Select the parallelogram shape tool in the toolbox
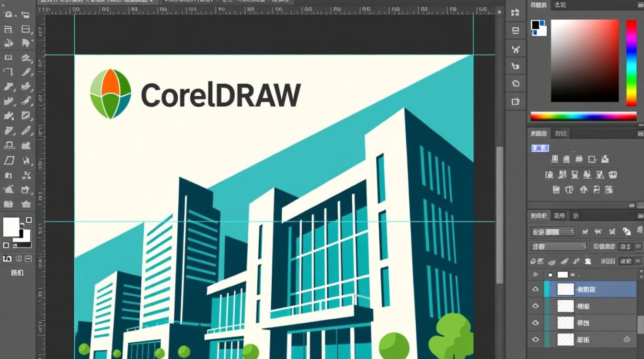 (9, 160)
